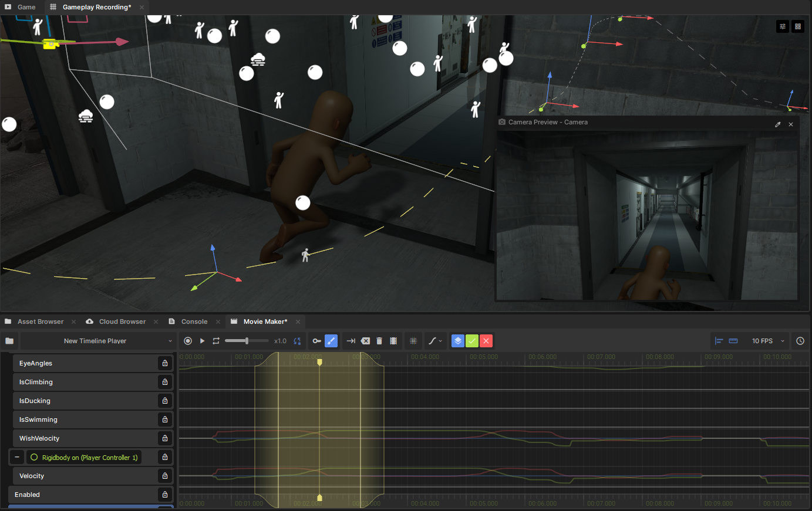This screenshot has width=812, height=511.
Task: Select the keyframe edit mode key icon
Action: pyautogui.click(x=316, y=341)
